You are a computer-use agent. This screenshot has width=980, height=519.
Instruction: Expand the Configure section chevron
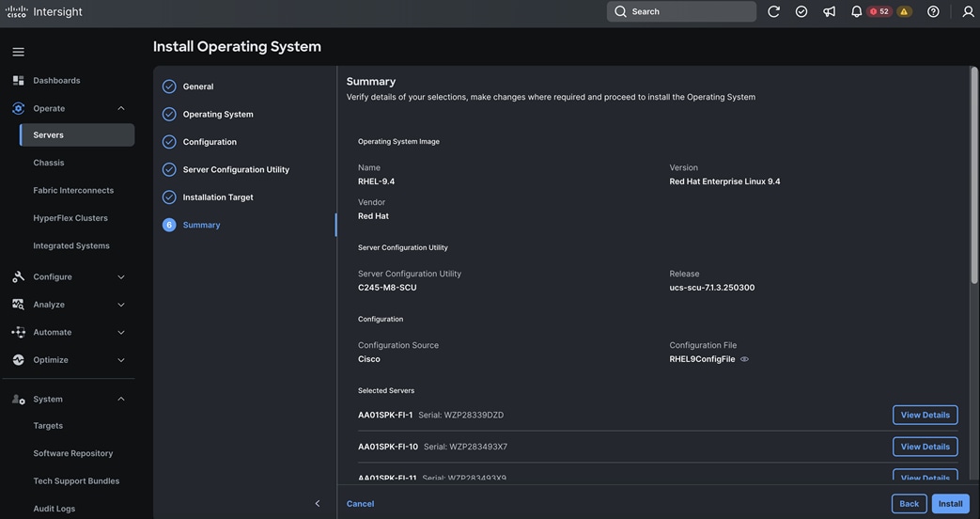(121, 277)
